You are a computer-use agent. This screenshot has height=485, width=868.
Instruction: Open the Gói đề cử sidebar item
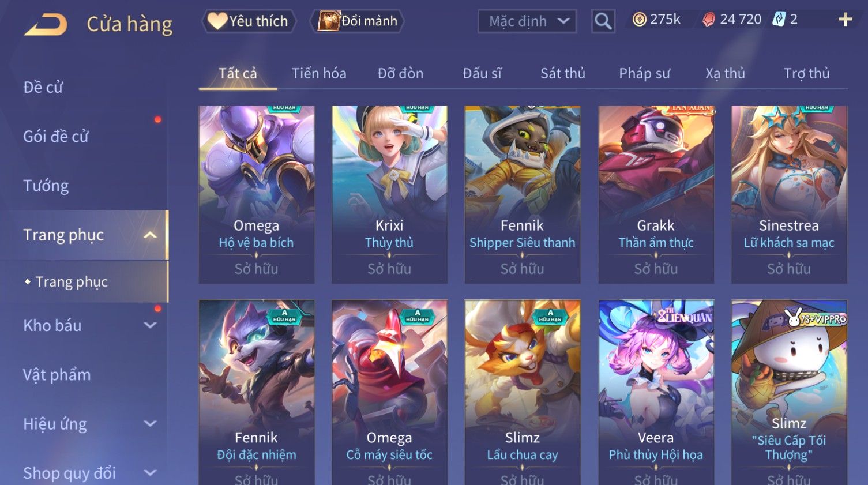(56, 137)
